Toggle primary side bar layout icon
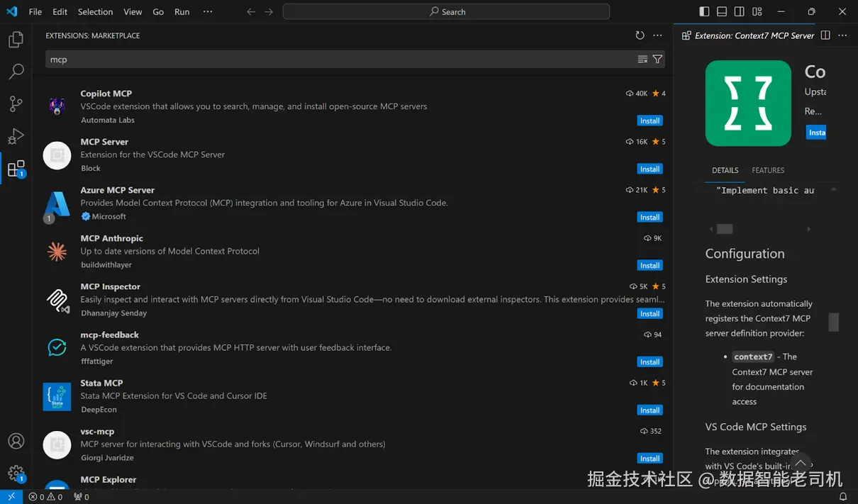858x504 pixels. pos(704,11)
